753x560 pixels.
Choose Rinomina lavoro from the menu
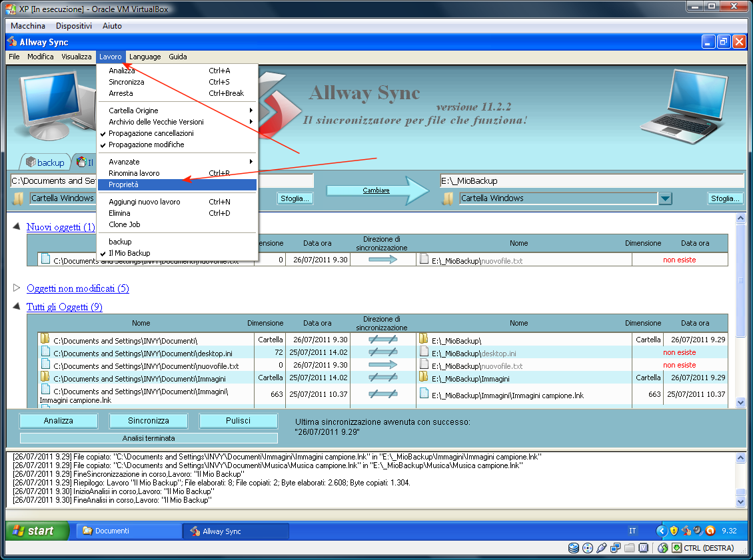coord(177,173)
